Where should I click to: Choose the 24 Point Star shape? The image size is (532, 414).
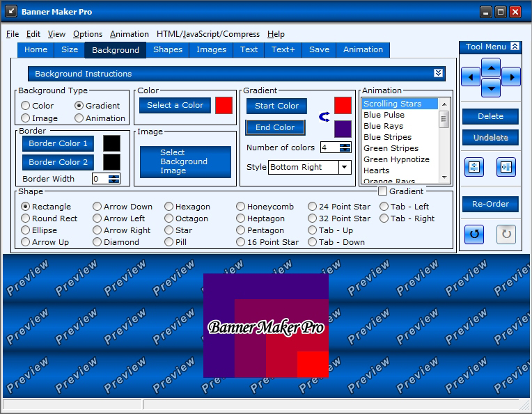pyautogui.click(x=339, y=207)
